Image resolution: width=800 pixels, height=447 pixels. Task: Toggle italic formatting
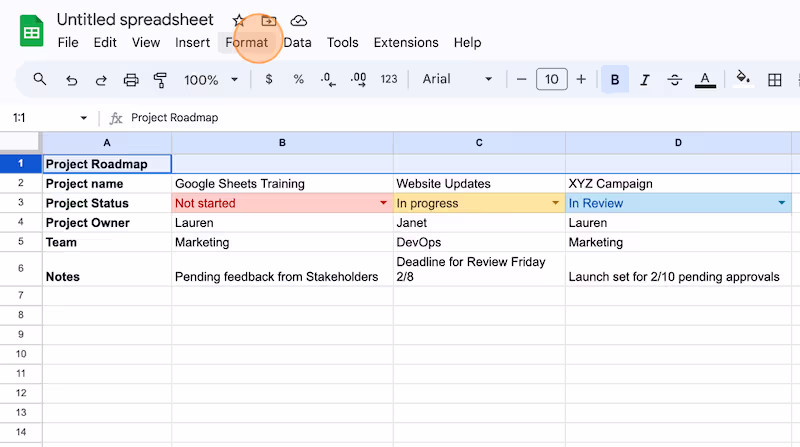(x=645, y=80)
